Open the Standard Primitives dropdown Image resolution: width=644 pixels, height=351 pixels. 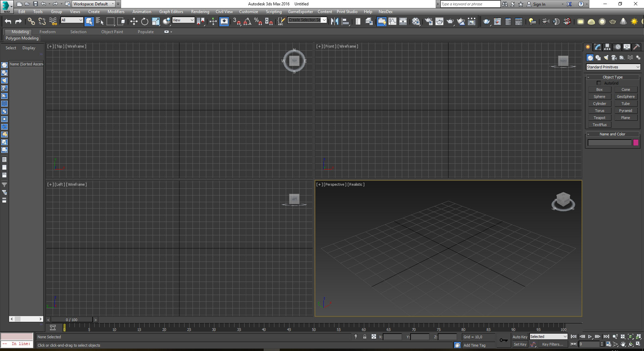coord(613,67)
